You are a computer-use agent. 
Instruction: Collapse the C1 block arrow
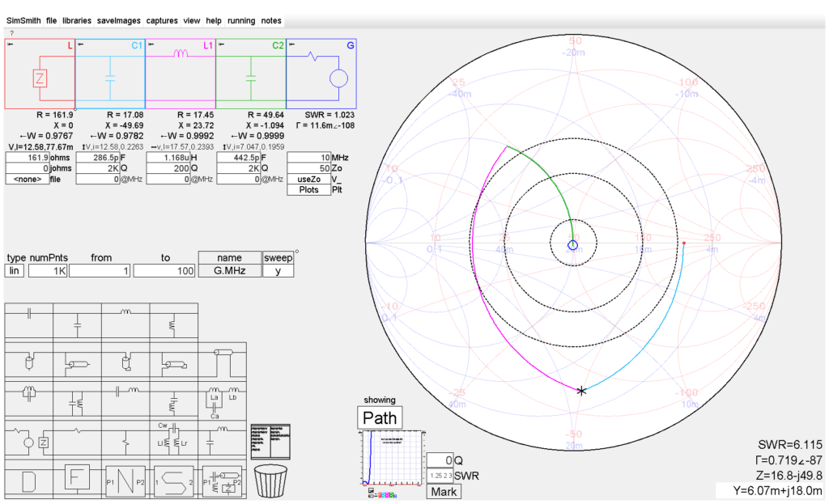click(80, 44)
